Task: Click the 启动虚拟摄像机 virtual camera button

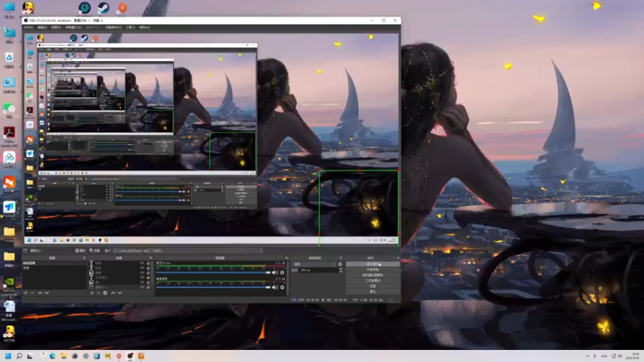Action: click(x=373, y=275)
